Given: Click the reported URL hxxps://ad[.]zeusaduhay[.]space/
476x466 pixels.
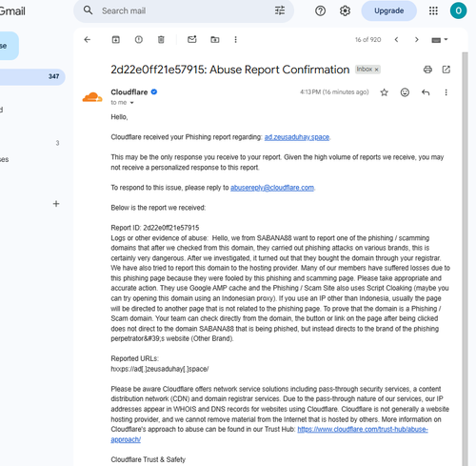Looking at the screenshot, I should click(160, 369).
